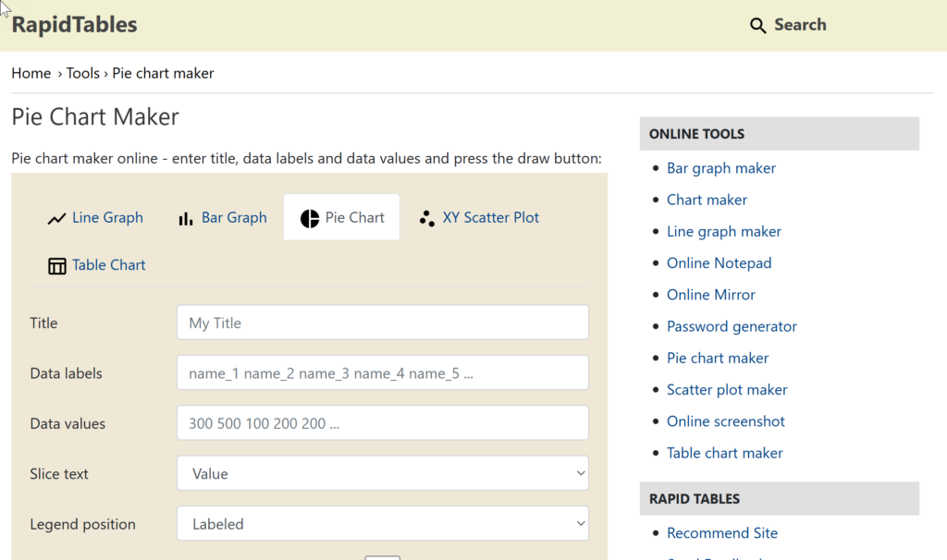
Task: Focus the Title input field
Action: pos(382,323)
